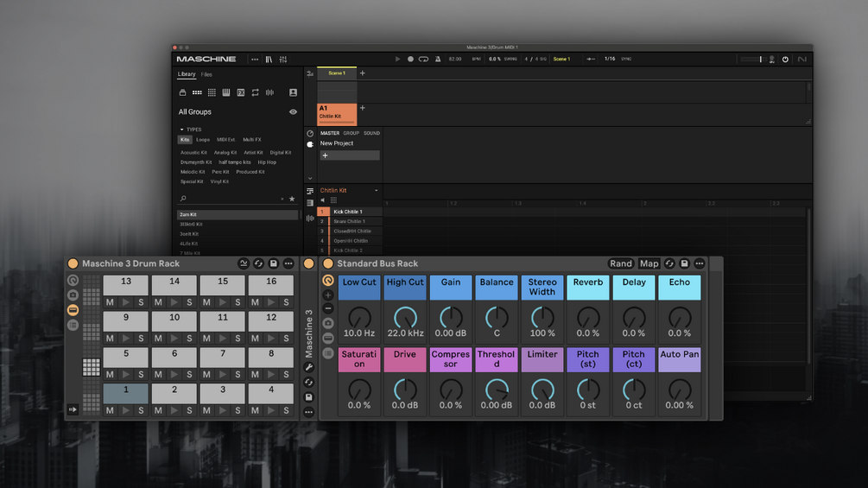
Task: Select the One-shots waveform browser icon
Action: point(269,92)
